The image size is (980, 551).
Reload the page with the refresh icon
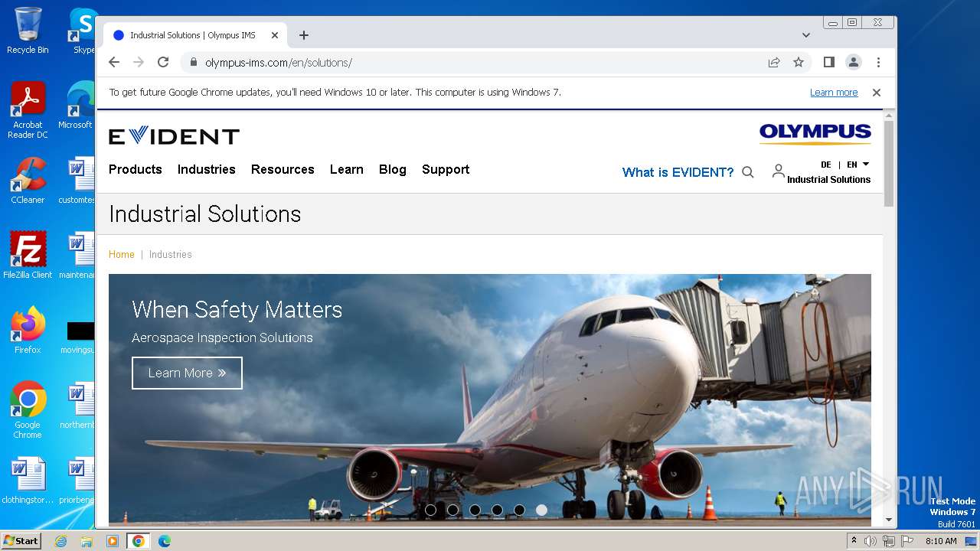pyautogui.click(x=163, y=62)
